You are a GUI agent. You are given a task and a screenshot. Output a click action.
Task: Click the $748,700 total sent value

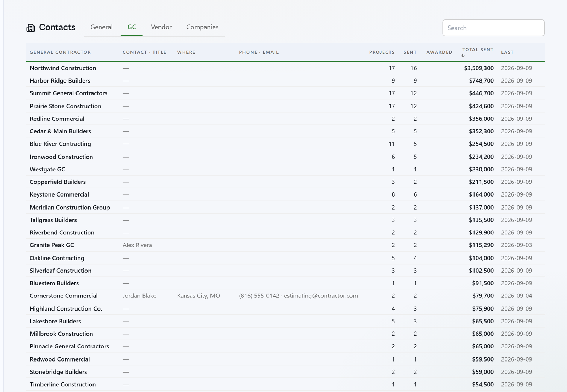[x=481, y=81]
